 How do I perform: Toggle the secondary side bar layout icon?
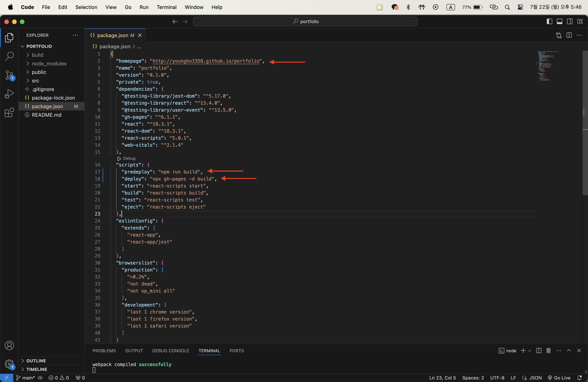570,22
